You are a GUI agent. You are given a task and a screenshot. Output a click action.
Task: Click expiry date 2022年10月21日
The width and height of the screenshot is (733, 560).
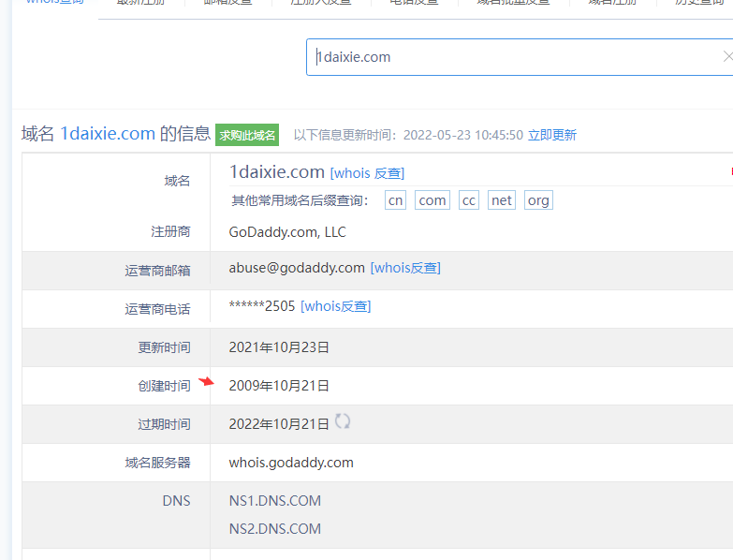[279, 424]
